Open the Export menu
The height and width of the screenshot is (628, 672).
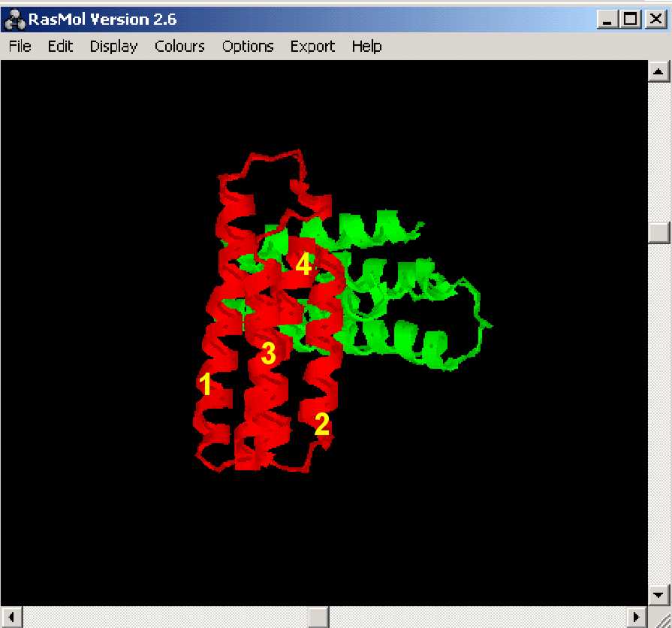coord(312,47)
